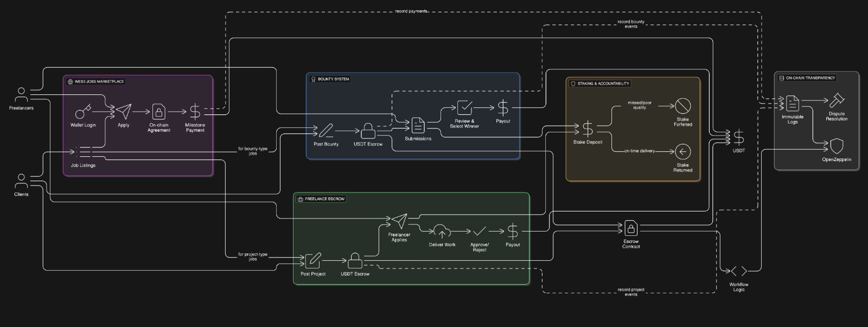This screenshot has width=868, height=327.
Task: Select the "for project-type jobs" edge label
Action: [253, 257]
